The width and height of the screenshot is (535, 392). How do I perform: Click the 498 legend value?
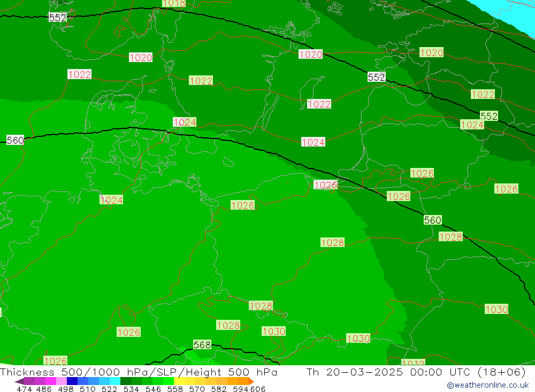coord(65,389)
